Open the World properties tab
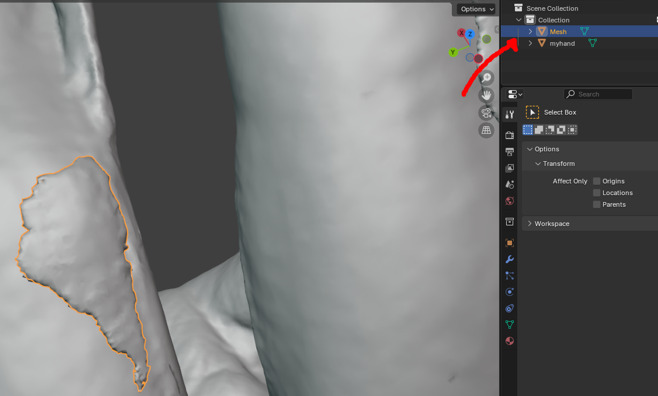The height and width of the screenshot is (396, 658). [509, 201]
